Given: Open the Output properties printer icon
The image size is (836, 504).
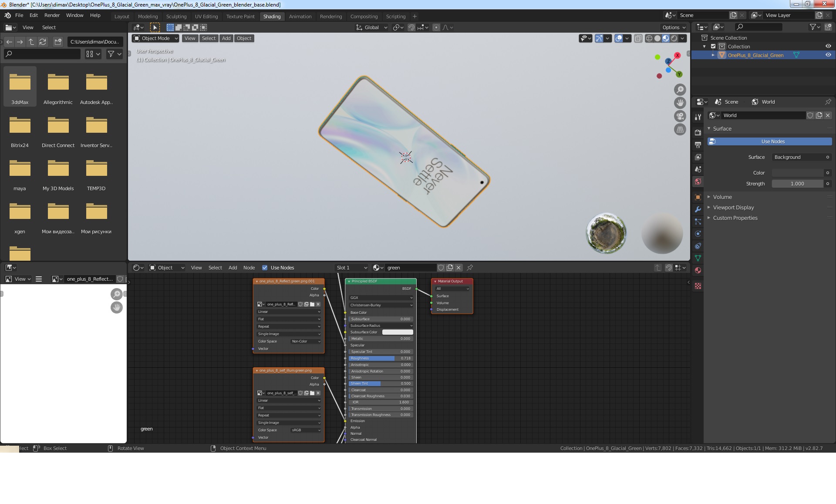Looking at the screenshot, I should click(698, 144).
